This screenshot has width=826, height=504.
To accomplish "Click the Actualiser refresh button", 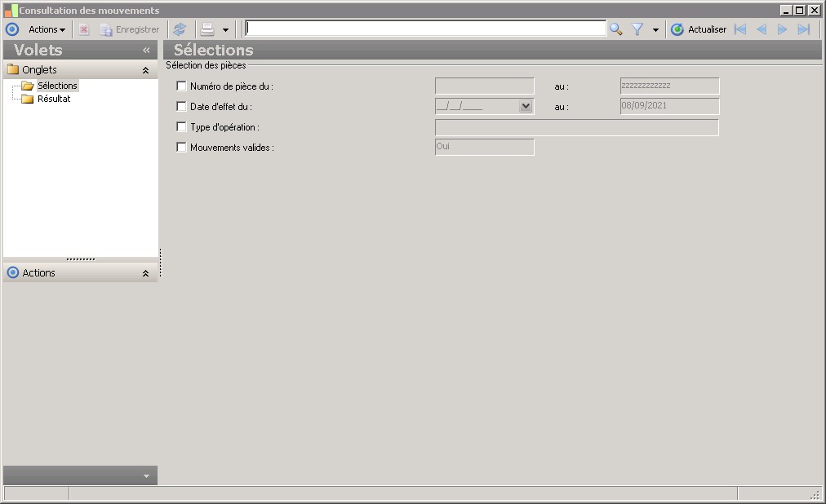I will click(699, 29).
